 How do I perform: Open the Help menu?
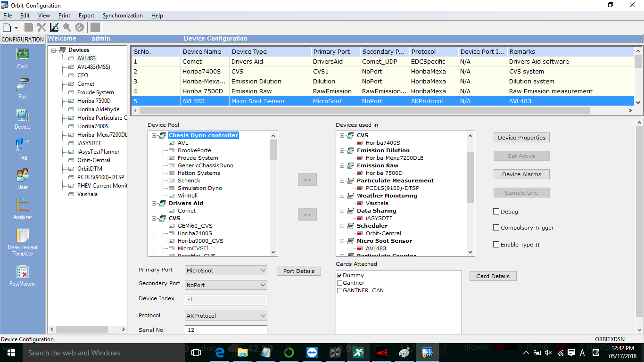pos(157,16)
